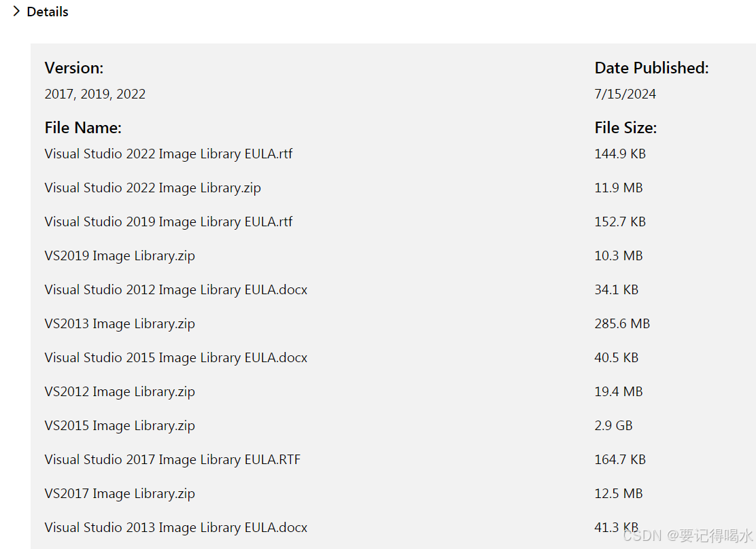756x549 pixels.
Task: Open Visual Studio 2013 Image Library EULA.docx
Action: click(175, 527)
